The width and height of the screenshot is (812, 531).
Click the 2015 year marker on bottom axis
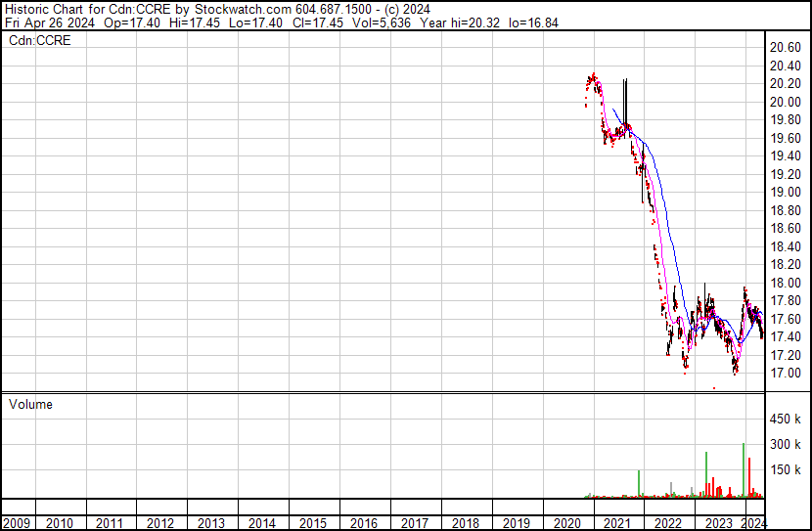point(313,523)
